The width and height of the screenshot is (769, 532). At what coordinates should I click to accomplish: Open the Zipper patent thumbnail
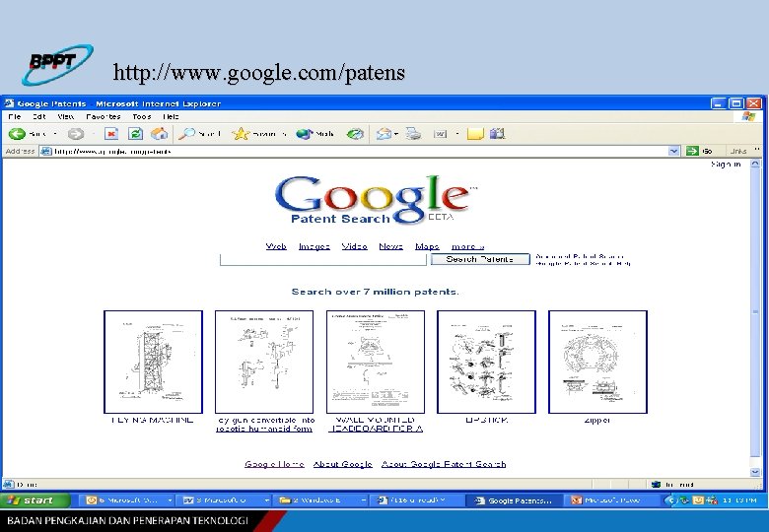597,362
